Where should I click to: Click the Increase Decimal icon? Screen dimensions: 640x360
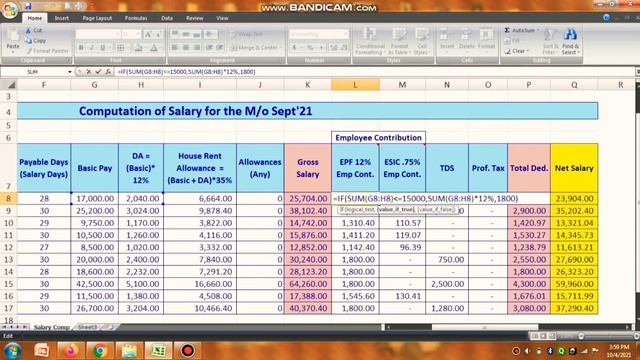click(x=333, y=48)
